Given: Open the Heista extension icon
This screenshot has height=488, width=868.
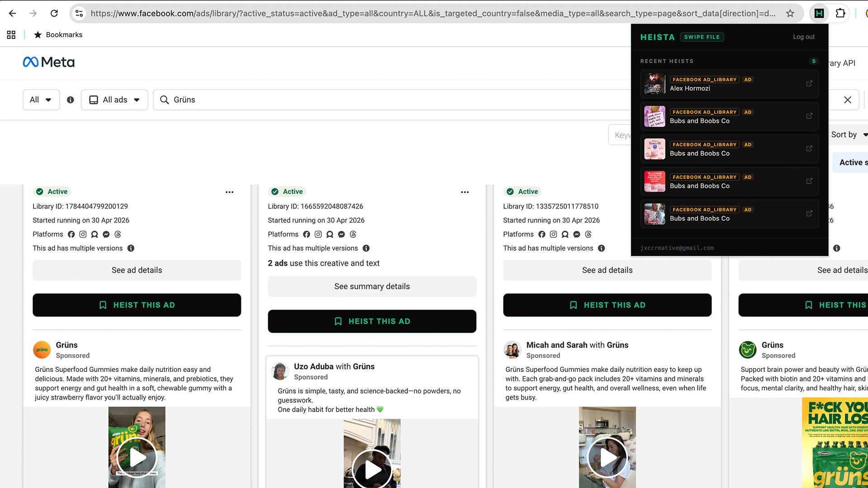Looking at the screenshot, I should (819, 13).
